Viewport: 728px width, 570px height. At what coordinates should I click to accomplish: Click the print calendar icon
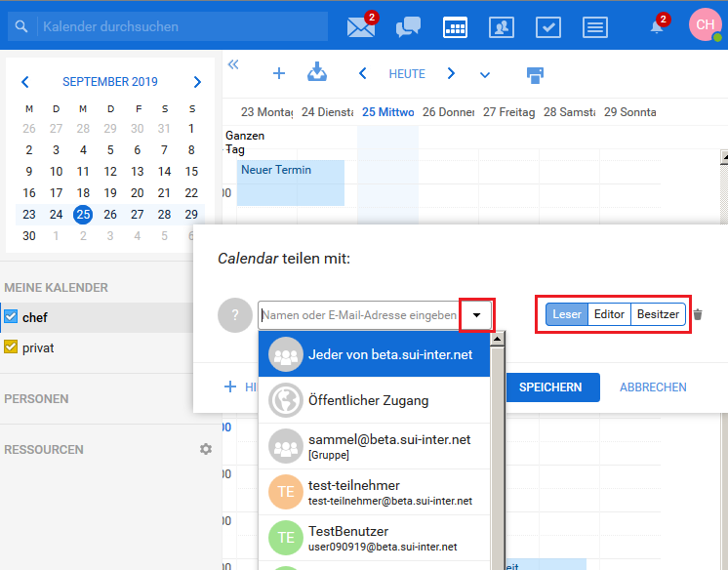pos(535,73)
